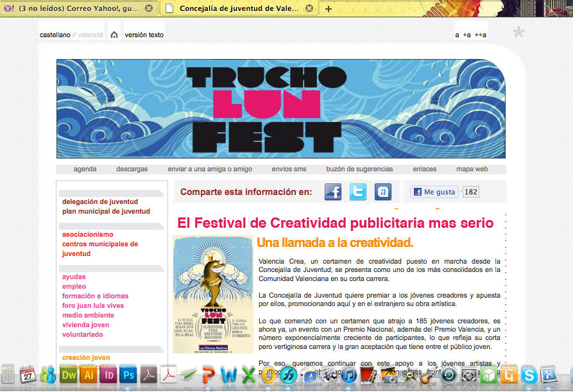Open centros municipales de juventud link
This screenshot has width=573, height=392.
point(99,249)
